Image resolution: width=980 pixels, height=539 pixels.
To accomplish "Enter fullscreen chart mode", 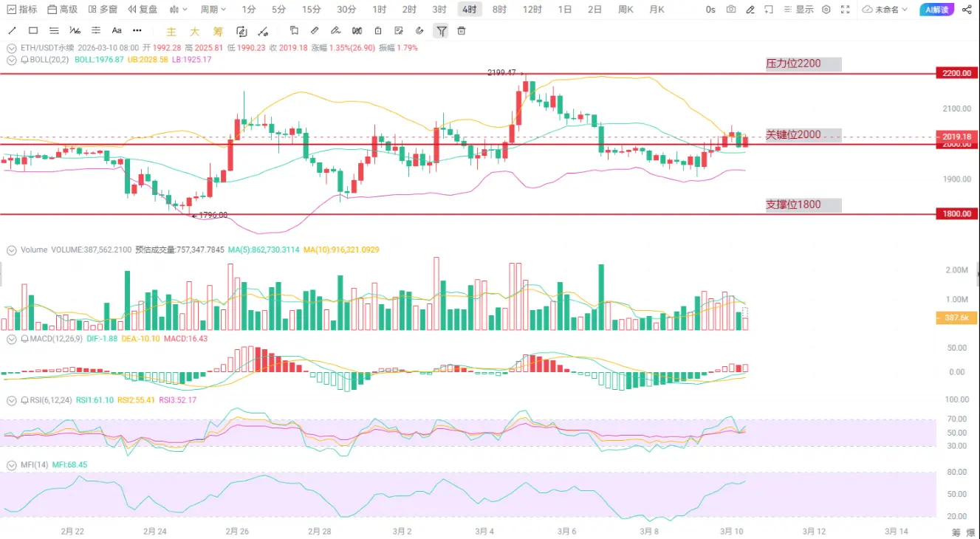I will [846, 10].
